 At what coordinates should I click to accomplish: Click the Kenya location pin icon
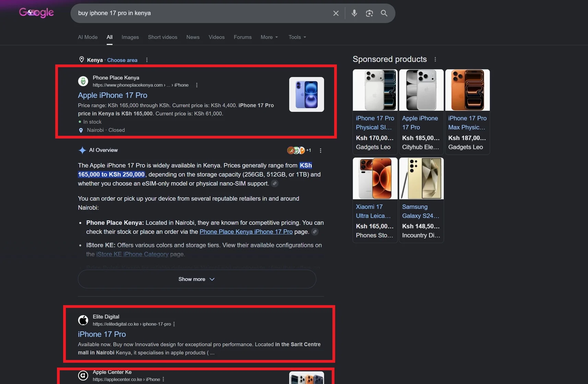[82, 60]
